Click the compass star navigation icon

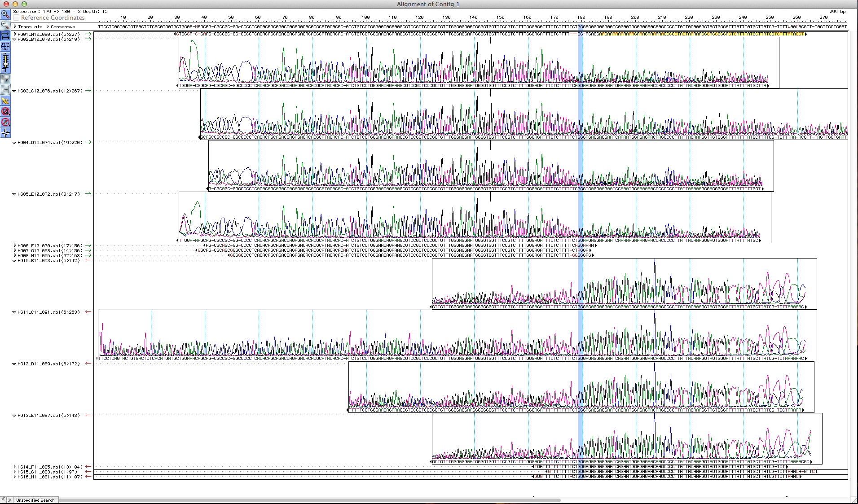coord(5,132)
